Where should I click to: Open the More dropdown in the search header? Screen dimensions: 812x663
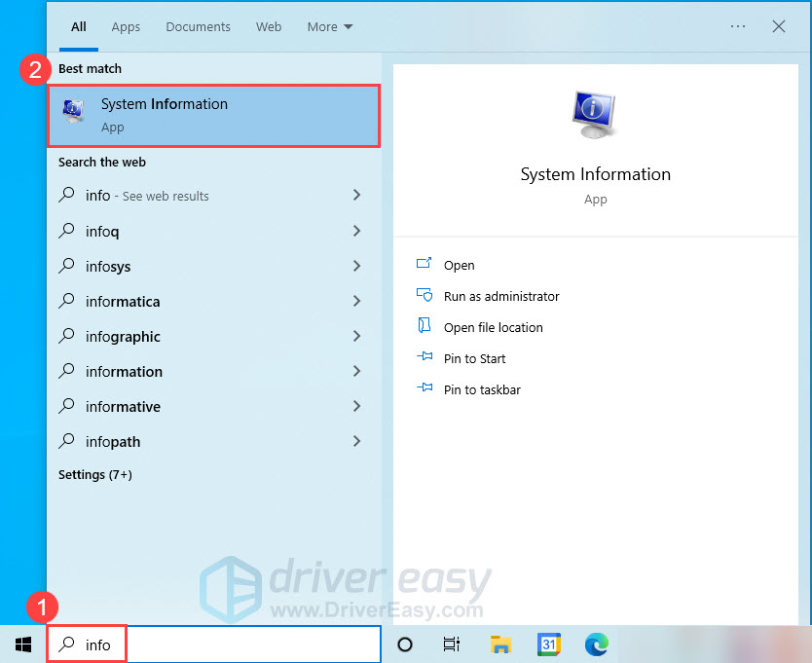pos(329,26)
